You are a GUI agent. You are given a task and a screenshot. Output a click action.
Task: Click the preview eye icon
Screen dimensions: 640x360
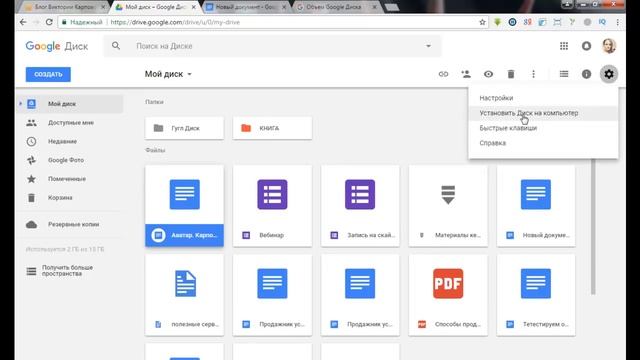[x=488, y=74]
